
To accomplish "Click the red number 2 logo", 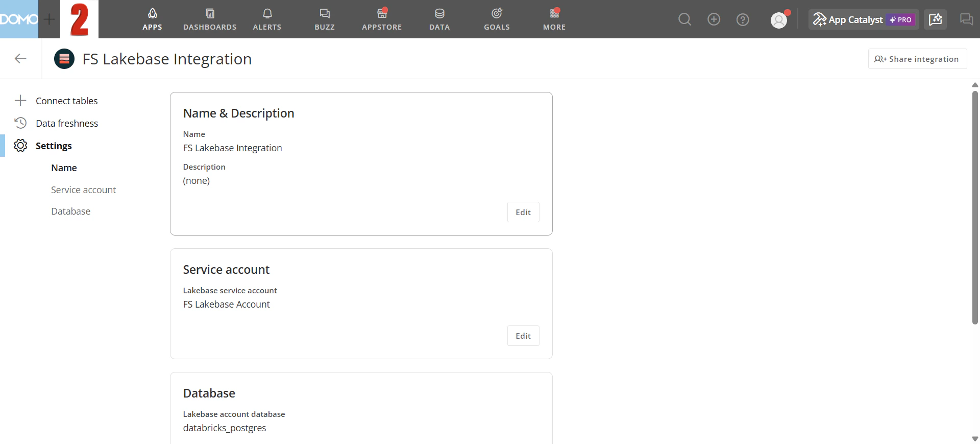I will pos(79,19).
